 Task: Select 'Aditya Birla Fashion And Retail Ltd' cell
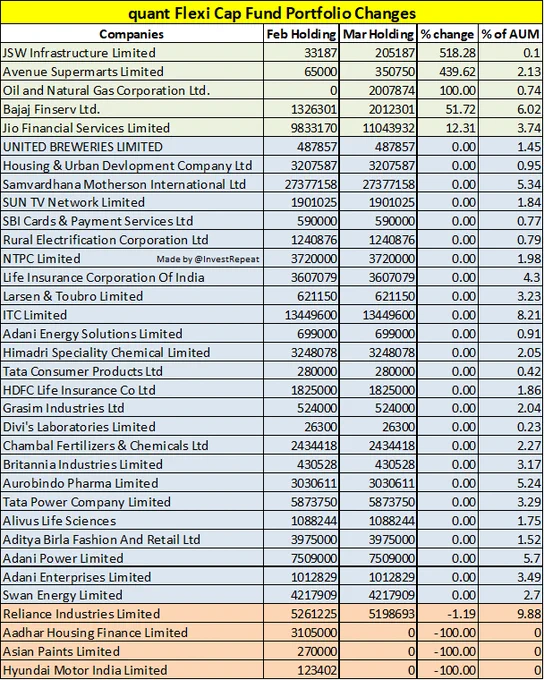(x=132, y=539)
